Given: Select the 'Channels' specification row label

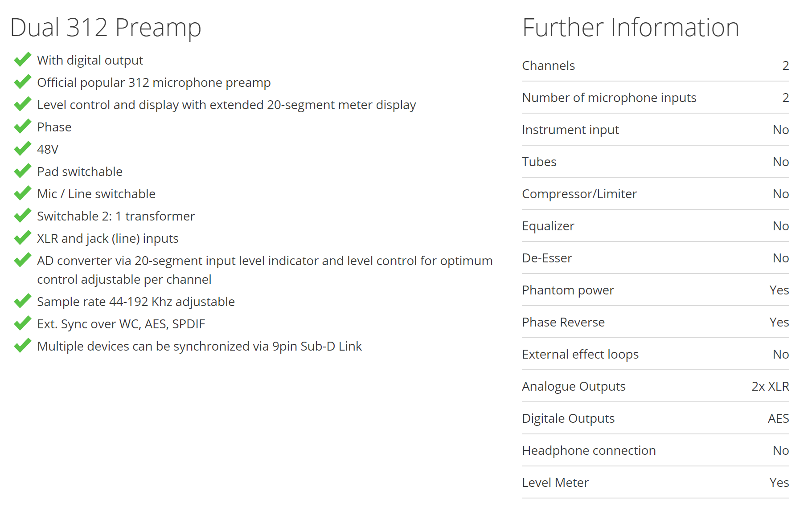Looking at the screenshot, I should coord(548,65).
